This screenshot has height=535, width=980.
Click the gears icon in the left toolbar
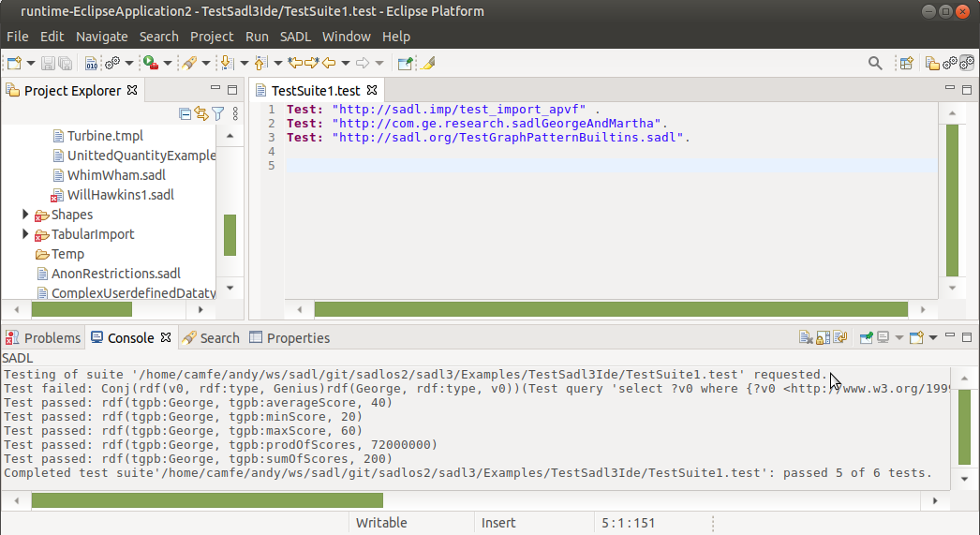(112, 63)
